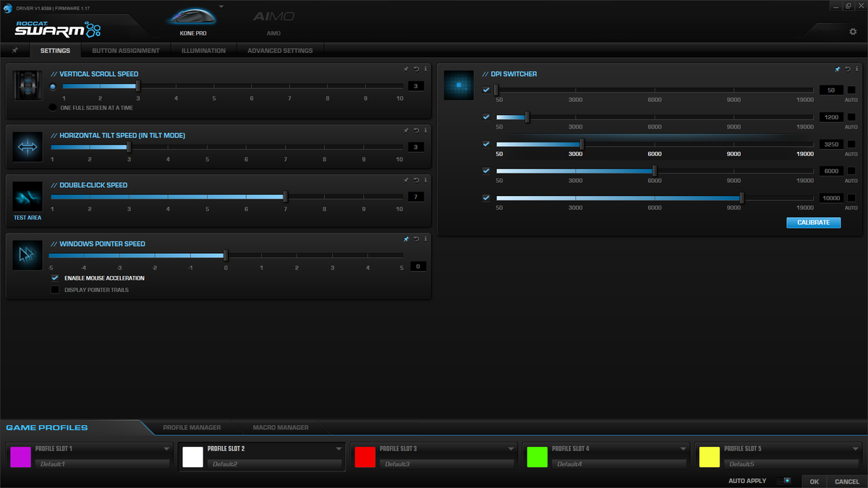Open the Advanced Settings tab

280,51
